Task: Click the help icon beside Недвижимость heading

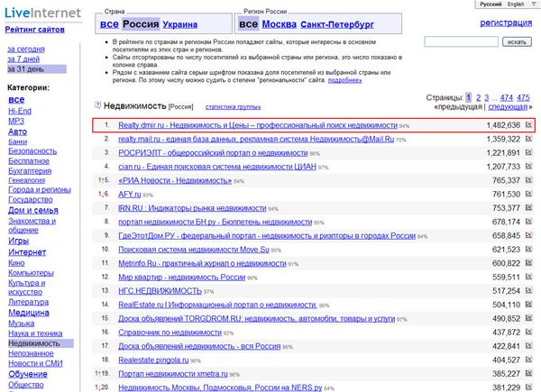Action: (x=97, y=105)
